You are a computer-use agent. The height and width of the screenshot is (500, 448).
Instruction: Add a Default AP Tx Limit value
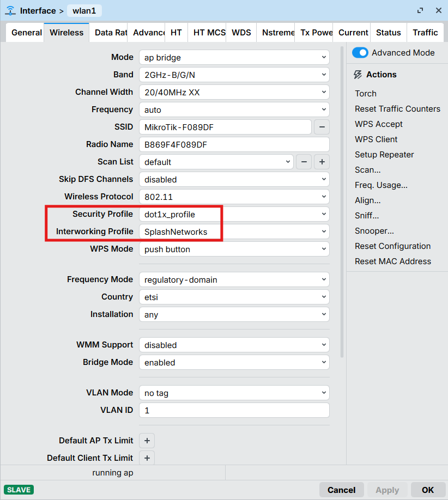point(147,441)
